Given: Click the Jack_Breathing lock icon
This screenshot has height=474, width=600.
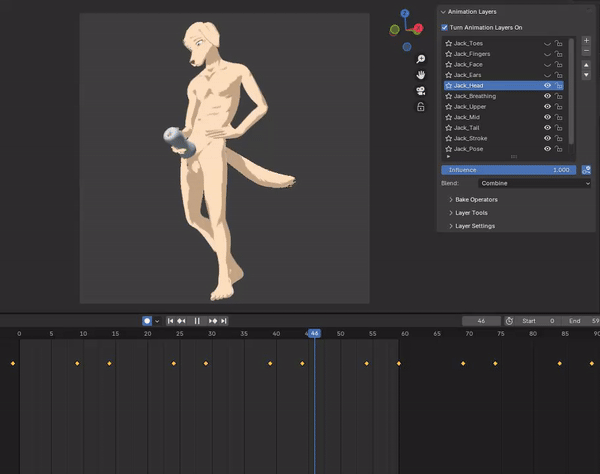Looking at the screenshot, I should tap(559, 96).
